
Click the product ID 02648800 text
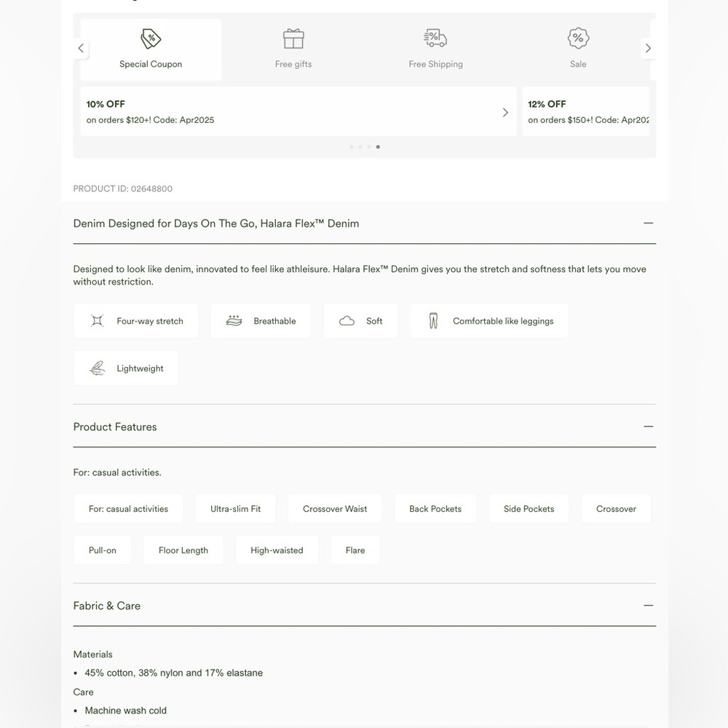point(122,189)
